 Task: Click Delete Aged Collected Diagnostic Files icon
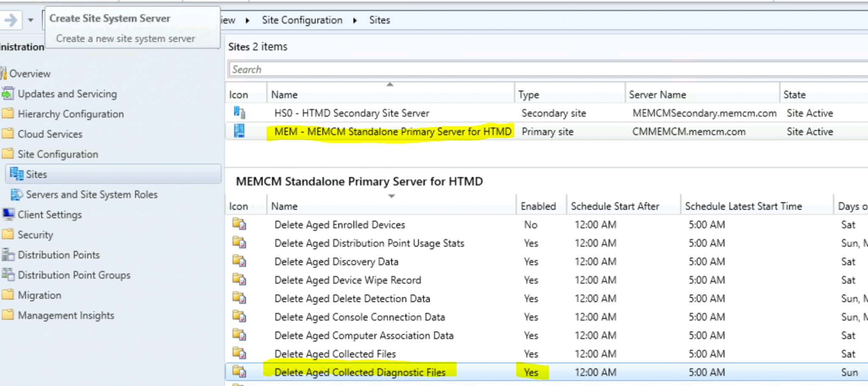(239, 372)
